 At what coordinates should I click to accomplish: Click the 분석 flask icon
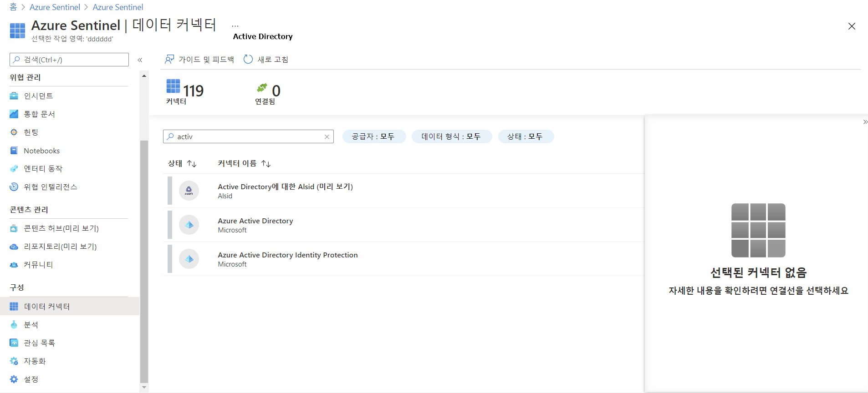pyautogui.click(x=14, y=325)
